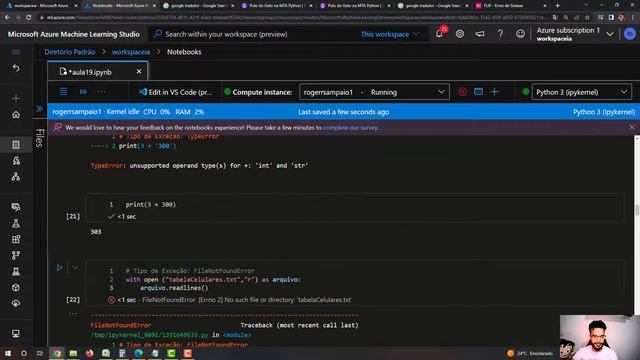Go to Diretório Padrão breadcrumb
This screenshot has height=360, width=640.
point(70,52)
